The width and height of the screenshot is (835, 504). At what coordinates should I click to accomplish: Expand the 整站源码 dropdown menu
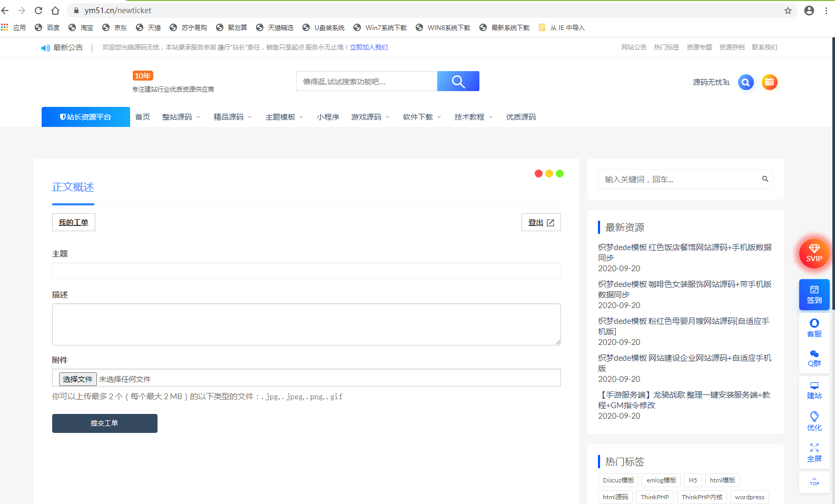click(x=181, y=117)
